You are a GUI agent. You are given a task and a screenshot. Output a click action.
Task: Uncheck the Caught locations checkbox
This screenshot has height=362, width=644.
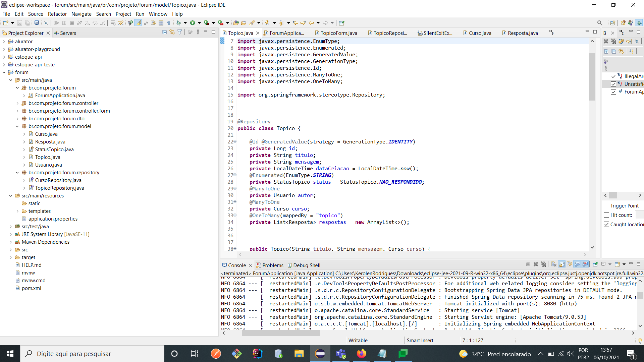point(606,224)
